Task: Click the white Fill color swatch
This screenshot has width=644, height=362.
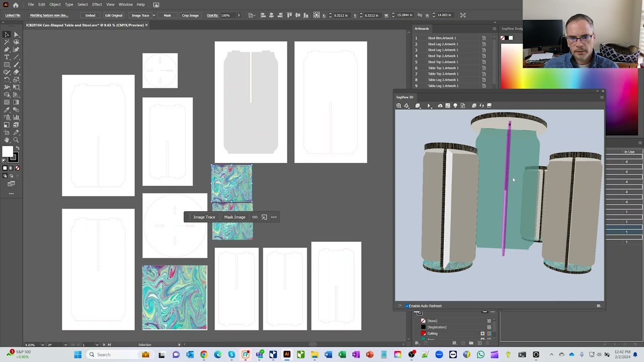Action: pos(7,152)
